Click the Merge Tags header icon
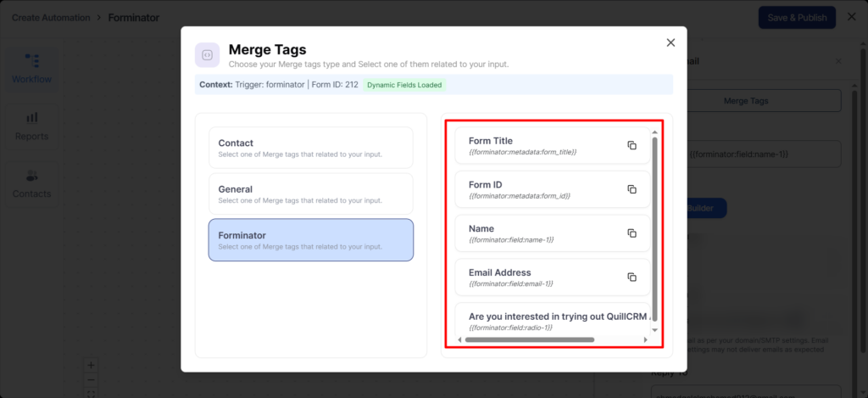Viewport: 868px width, 398px height. coord(208,55)
